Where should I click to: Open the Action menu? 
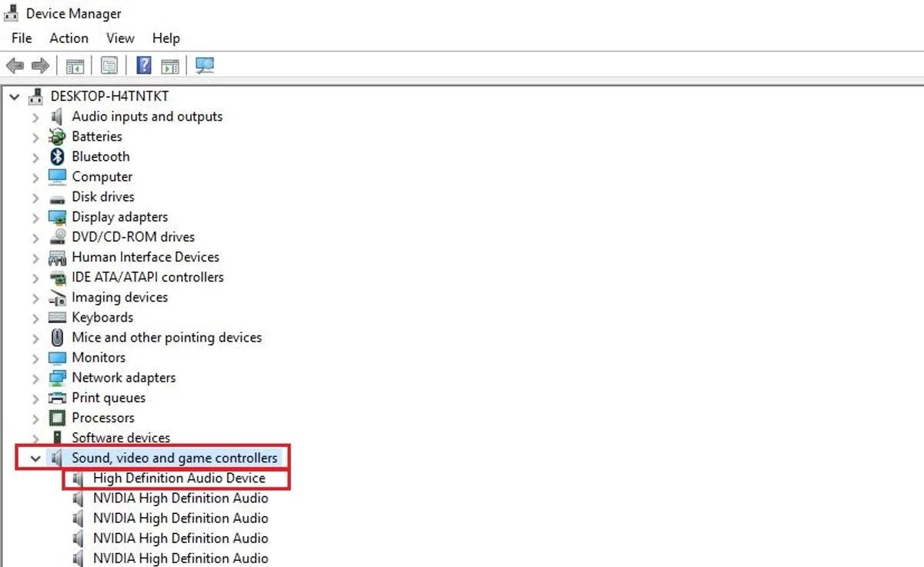click(69, 38)
